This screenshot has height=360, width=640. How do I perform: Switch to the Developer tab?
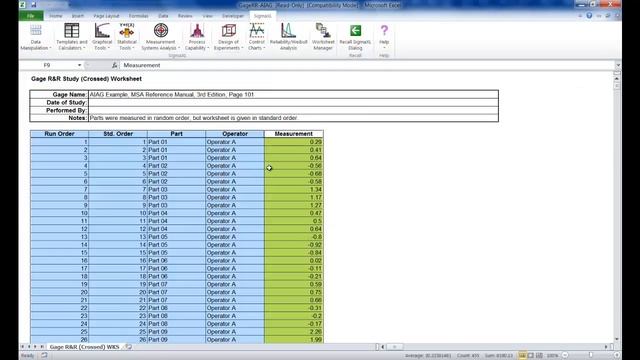233,16
